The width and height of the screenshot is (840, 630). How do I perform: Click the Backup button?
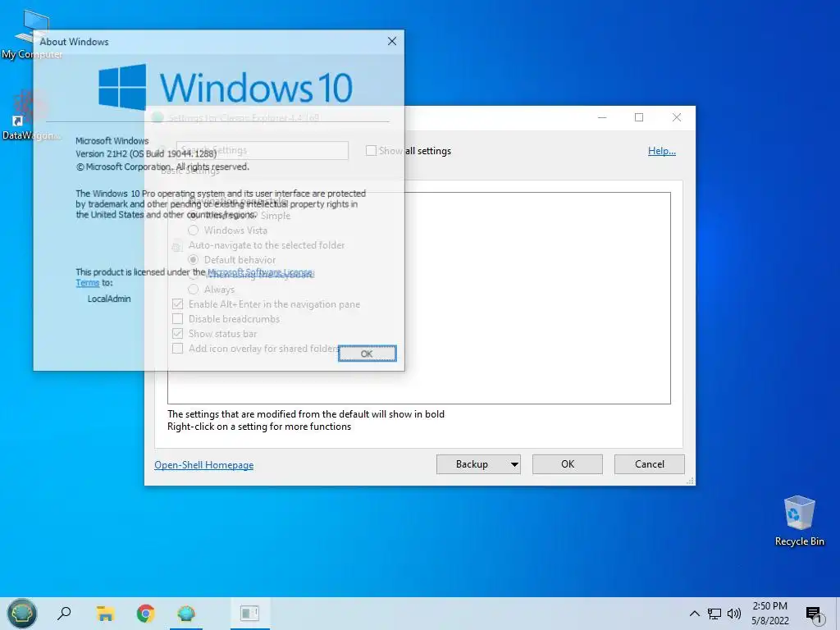click(472, 464)
